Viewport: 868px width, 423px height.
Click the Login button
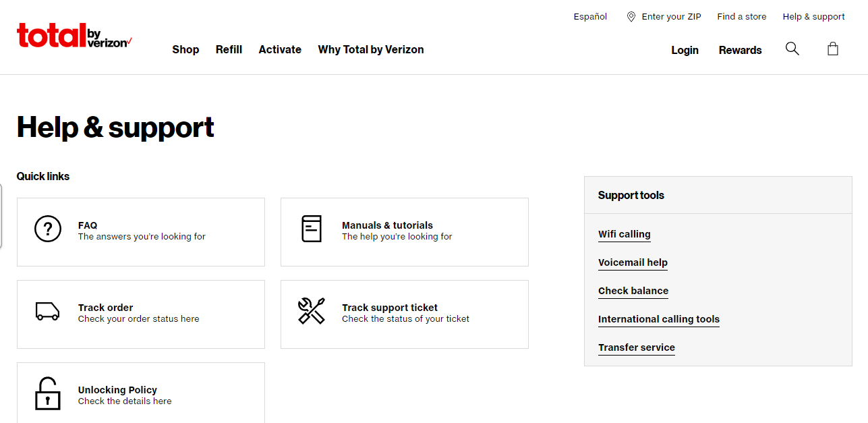[685, 50]
